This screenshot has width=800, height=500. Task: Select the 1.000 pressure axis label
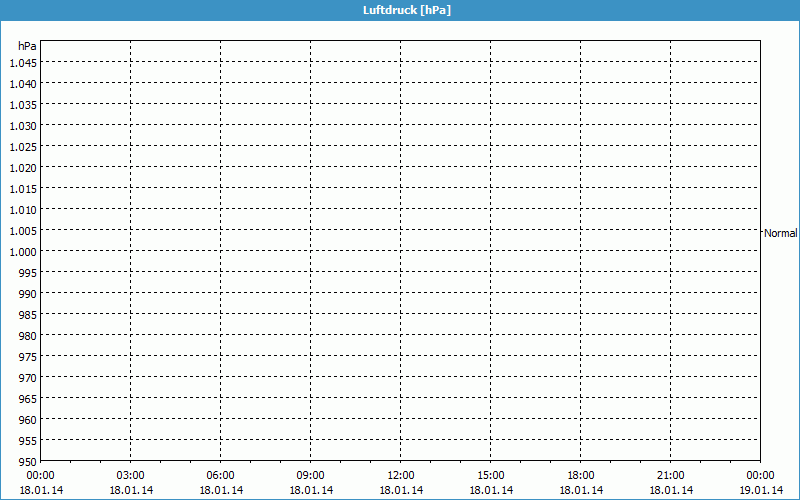point(23,252)
